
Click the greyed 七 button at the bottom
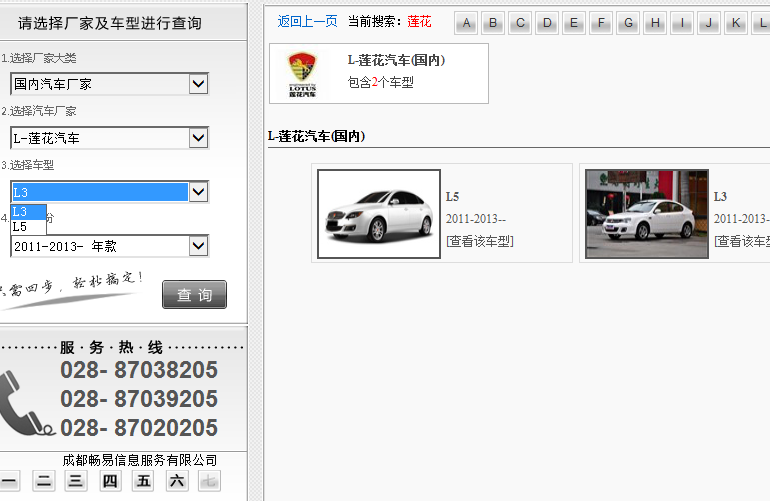[209, 481]
